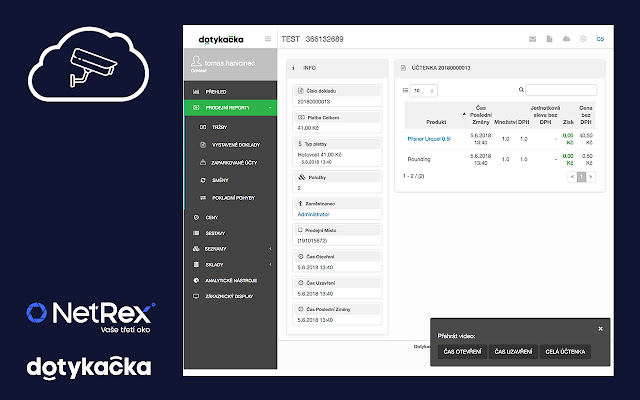Click the Vystavené doklady document icon
Screen dimensions: 640x400
tap(203, 144)
